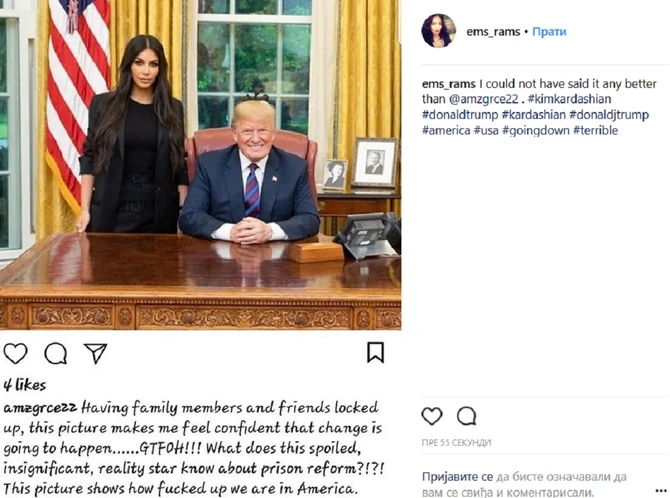Open the ems_rams username in the header
Image resolution: width=670 pixels, height=498 pixels.
pos(493,32)
